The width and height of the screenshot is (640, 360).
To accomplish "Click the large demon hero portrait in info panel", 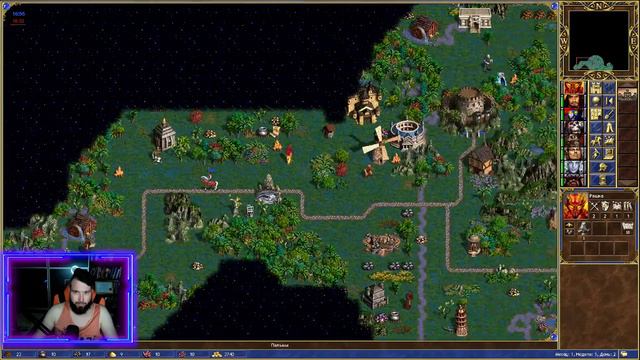I will click(576, 206).
